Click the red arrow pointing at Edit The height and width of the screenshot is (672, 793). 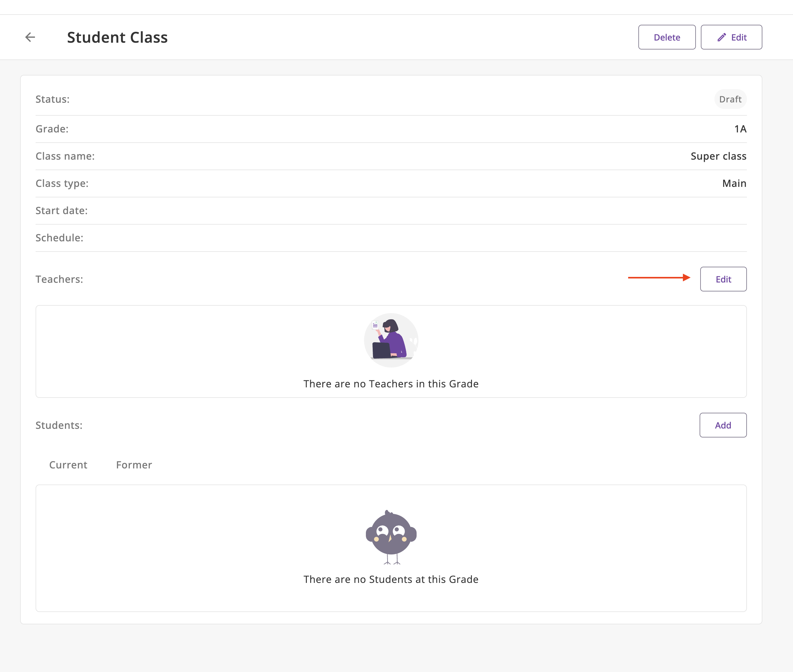click(659, 278)
